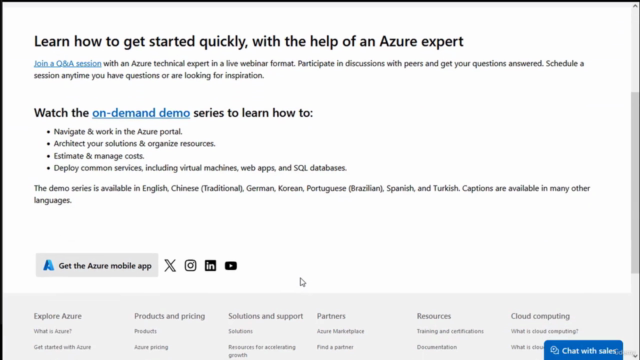The width and height of the screenshot is (640, 360).
Task: Follow the Join a Q&A session link
Action: tap(67, 63)
